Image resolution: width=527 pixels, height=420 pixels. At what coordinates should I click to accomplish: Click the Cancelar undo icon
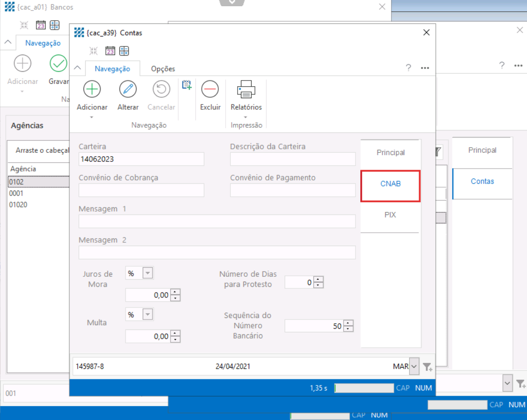161,89
